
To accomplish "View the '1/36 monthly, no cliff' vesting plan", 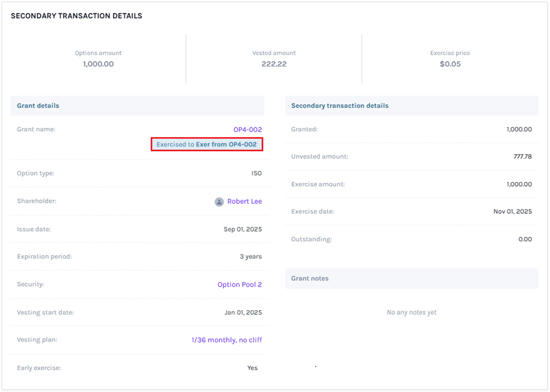I will point(227,340).
